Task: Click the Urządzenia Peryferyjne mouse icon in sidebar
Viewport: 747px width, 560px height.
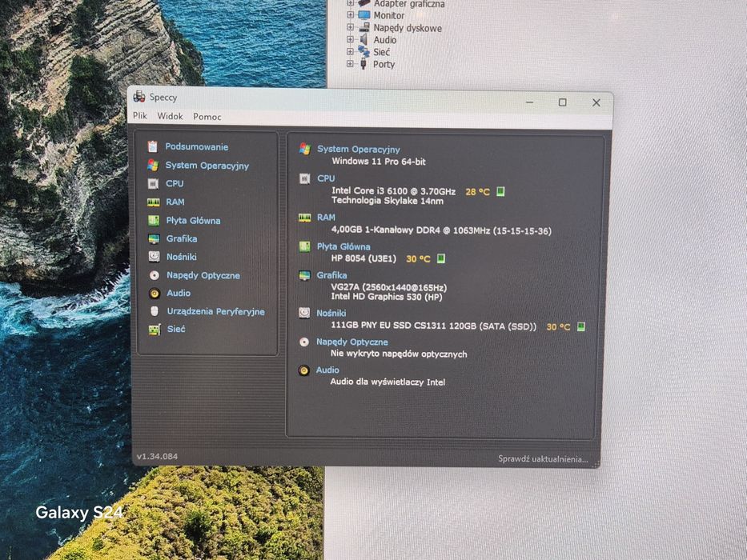Action: pos(155,311)
